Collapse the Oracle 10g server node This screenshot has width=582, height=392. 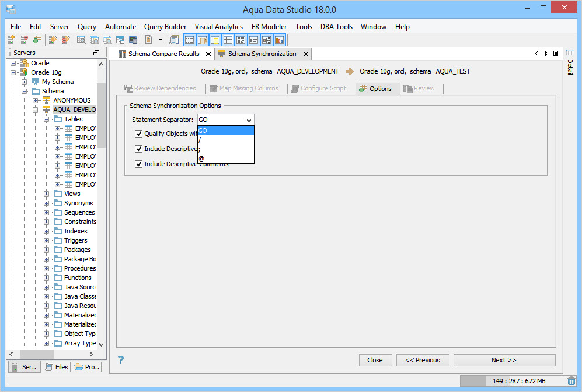13,72
